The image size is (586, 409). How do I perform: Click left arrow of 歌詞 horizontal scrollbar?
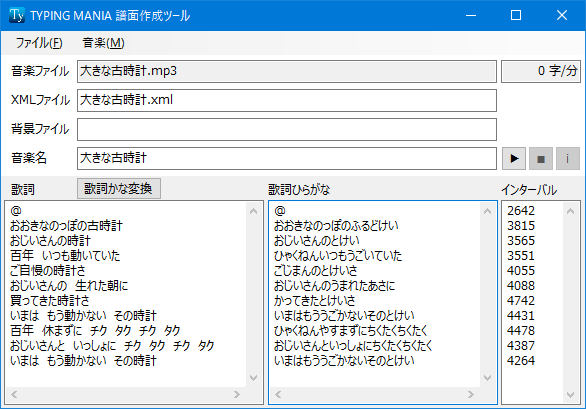[x=14, y=394]
